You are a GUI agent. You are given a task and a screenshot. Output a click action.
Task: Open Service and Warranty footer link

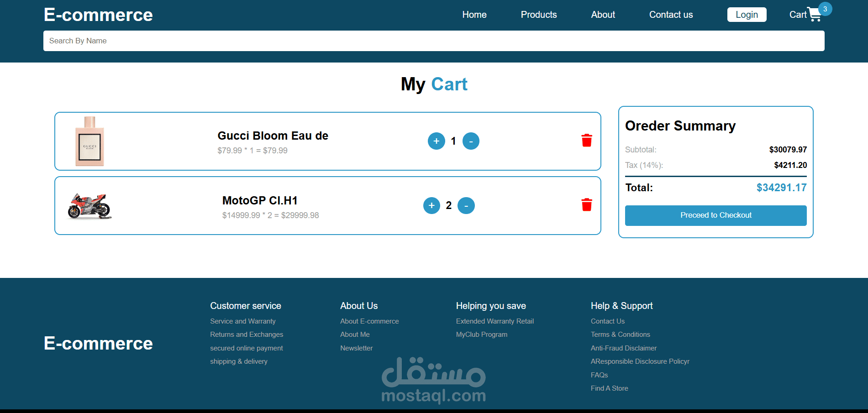tap(243, 321)
